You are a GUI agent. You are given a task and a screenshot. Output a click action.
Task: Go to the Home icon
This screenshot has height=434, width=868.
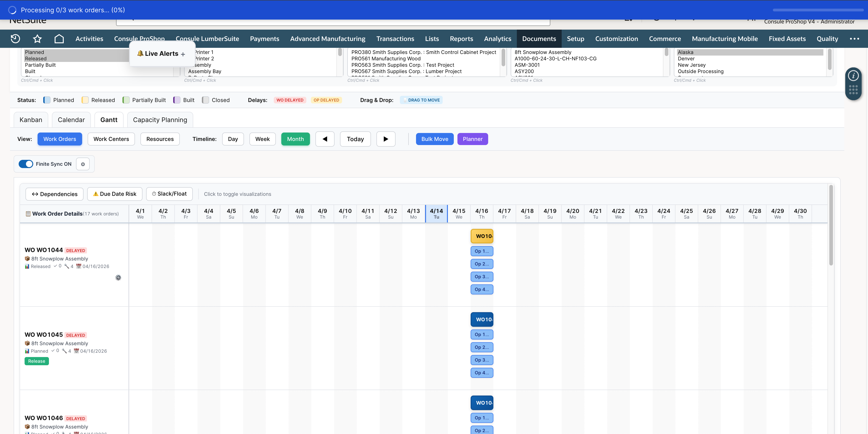59,39
